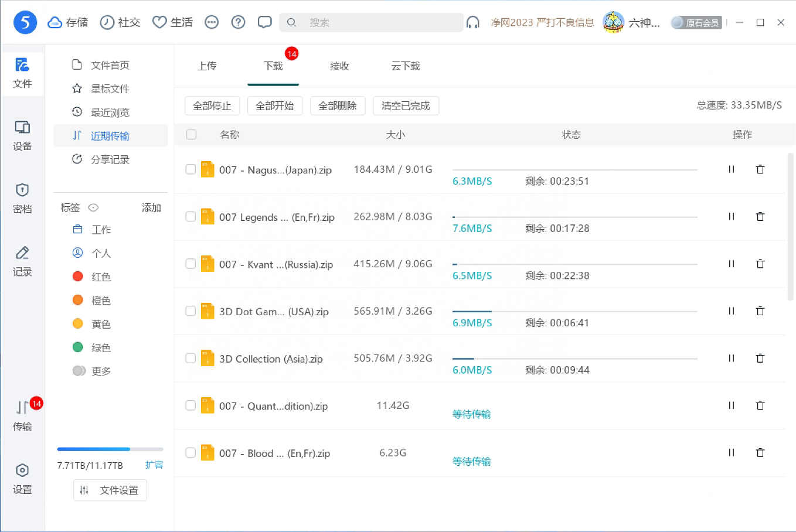Open the 存储 cloud storage menu
796x532 pixels.
pos(68,22)
